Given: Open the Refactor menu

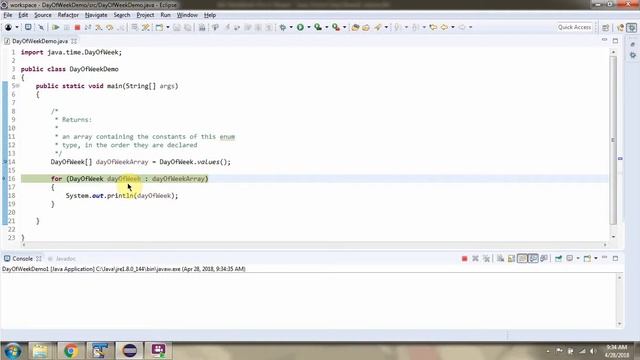Looking at the screenshot, I should coord(68,15).
